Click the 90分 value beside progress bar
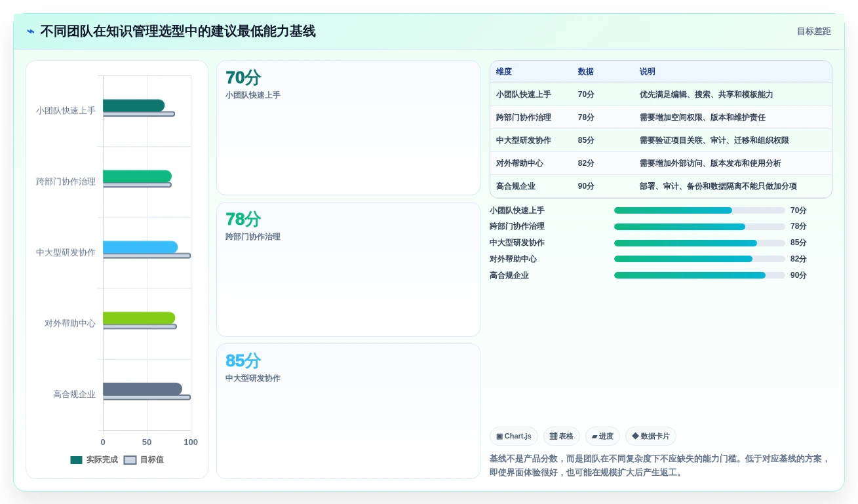 (798, 275)
